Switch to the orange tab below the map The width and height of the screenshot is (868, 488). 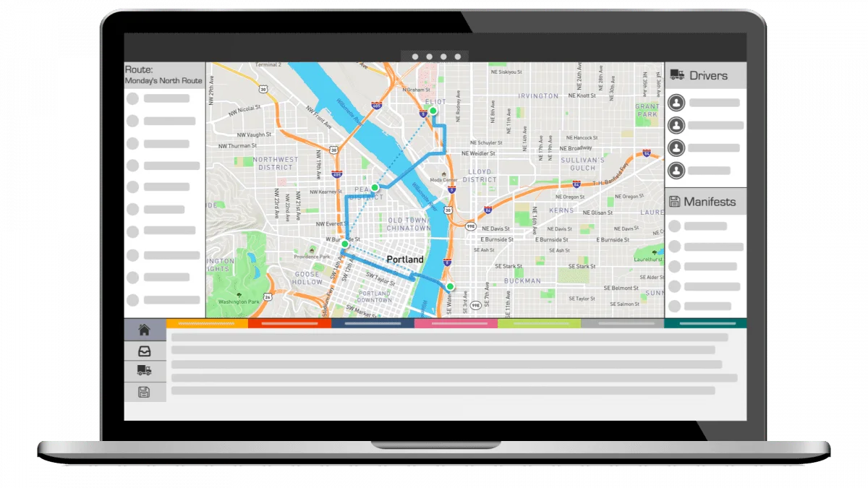pos(207,323)
